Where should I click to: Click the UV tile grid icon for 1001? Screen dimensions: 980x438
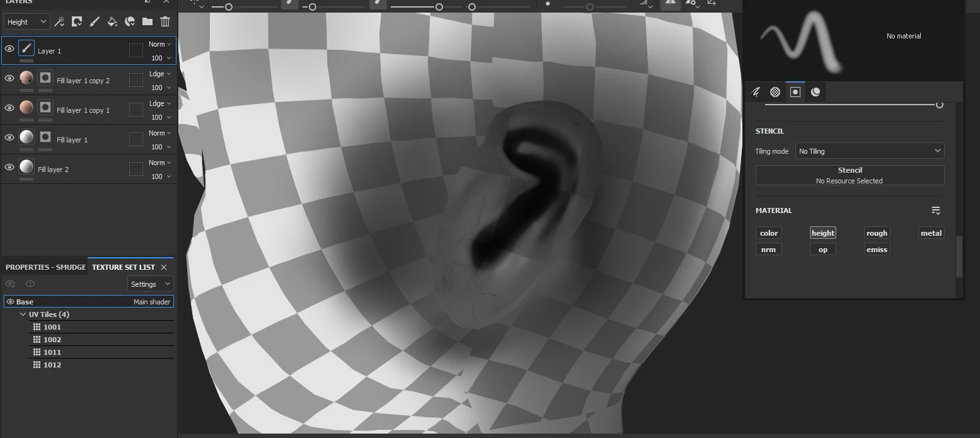pyautogui.click(x=37, y=327)
